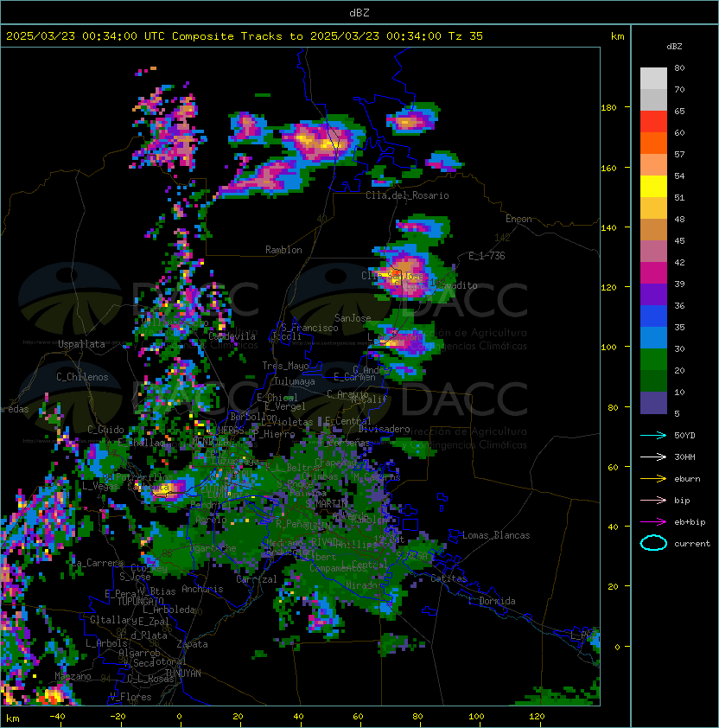Select the 'Cordevila' map label
Screen dimensions: 719x728
point(232,336)
